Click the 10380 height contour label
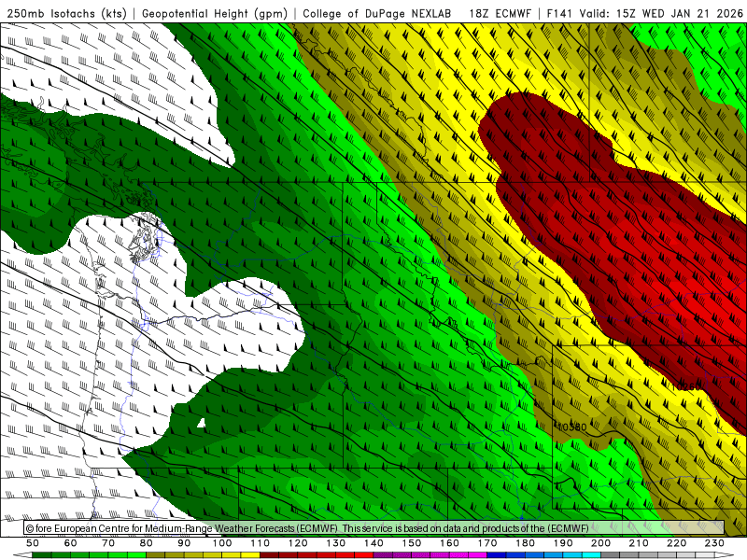 (571, 427)
